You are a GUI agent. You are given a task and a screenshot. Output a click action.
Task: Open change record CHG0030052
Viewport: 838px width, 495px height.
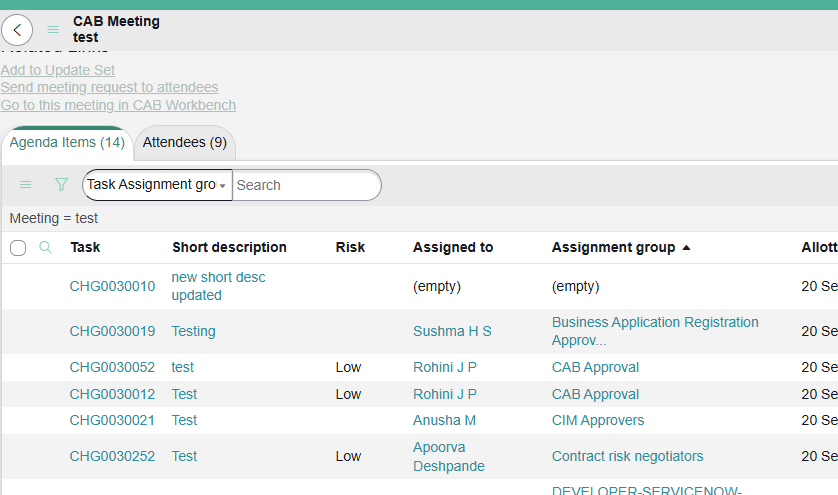pyautogui.click(x=112, y=367)
